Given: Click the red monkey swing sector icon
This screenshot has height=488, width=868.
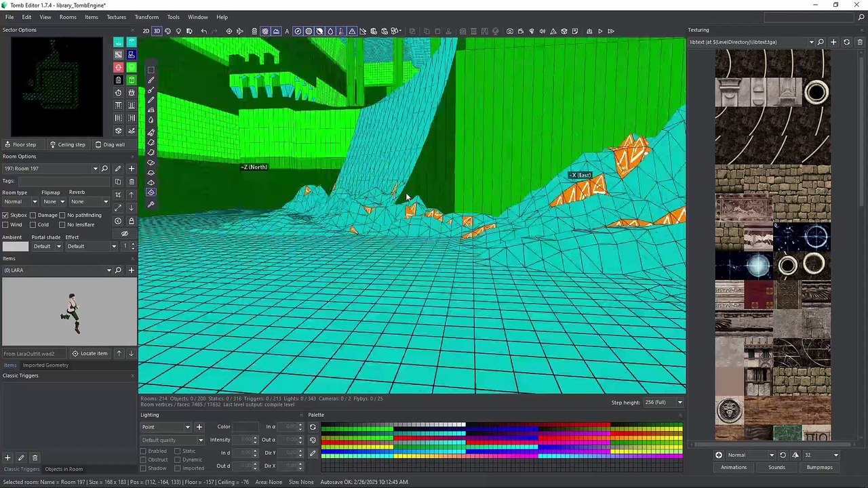Looking at the screenshot, I should (x=119, y=67).
